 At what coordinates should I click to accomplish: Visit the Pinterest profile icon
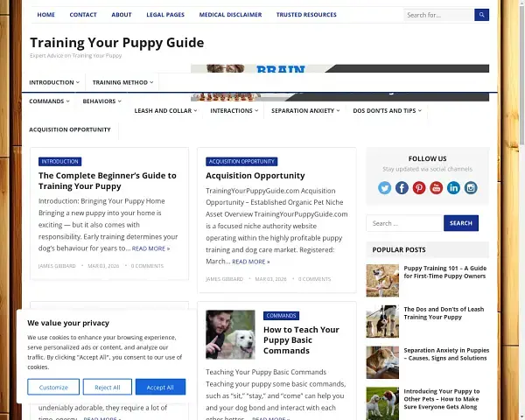tap(419, 188)
